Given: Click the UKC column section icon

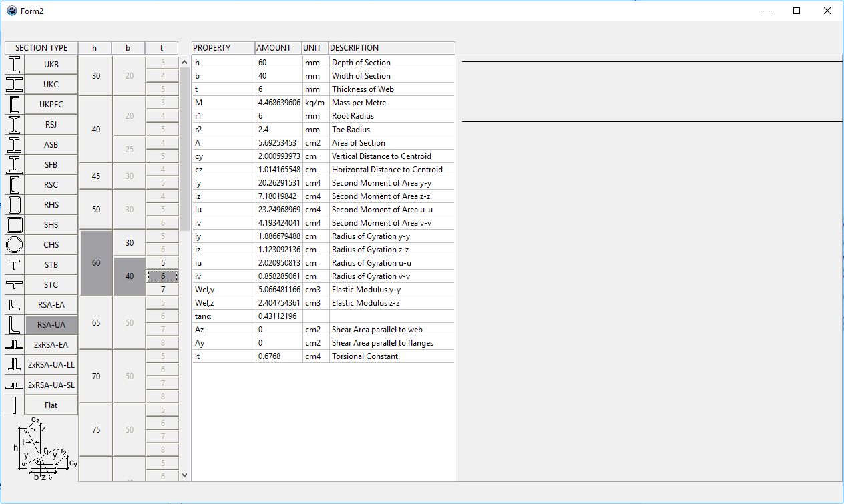Looking at the screenshot, I should coord(15,85).
